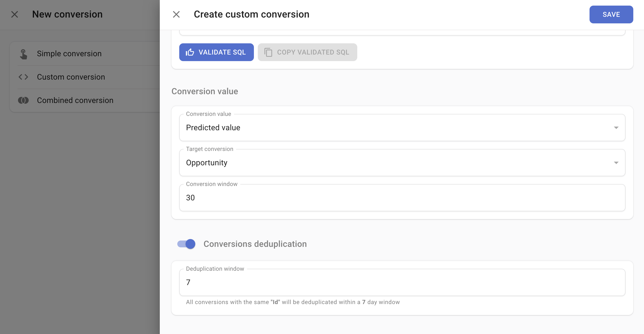Open the Conversion value dropdown arrow
644x334 pixels.
click(616, 128)
